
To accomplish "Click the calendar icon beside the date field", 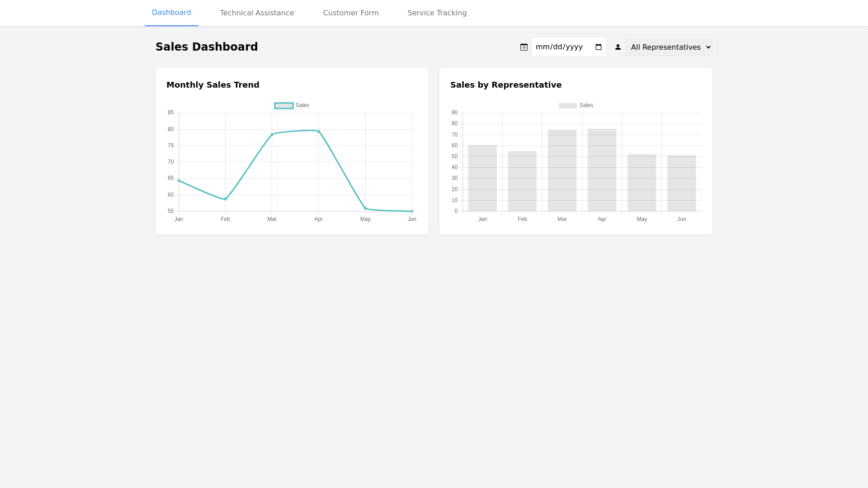I will coord(524,47).
